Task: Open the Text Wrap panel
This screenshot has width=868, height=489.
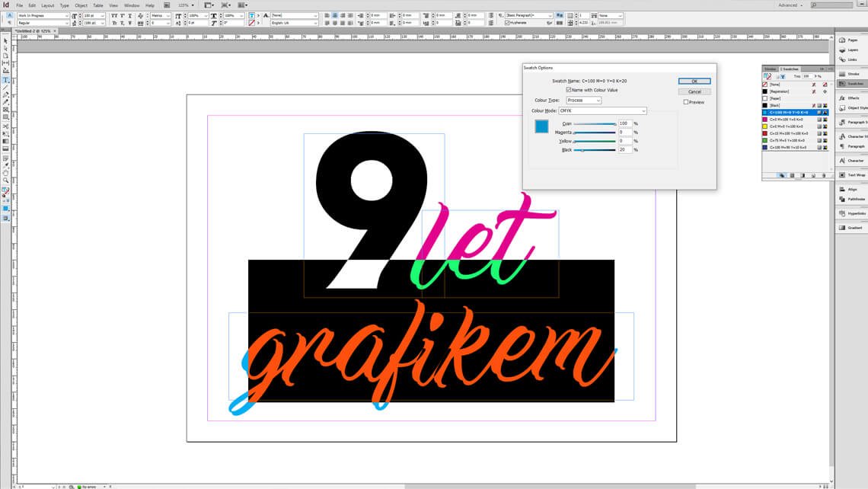Action: coord(852,175)
